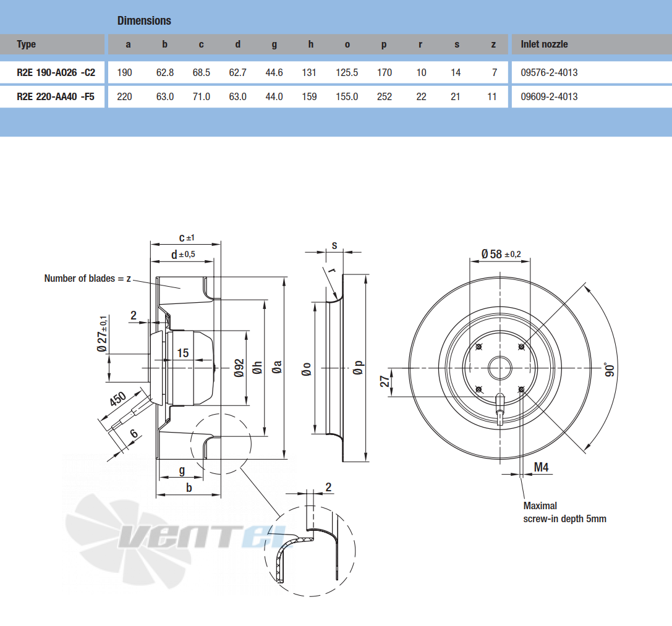Click the value '131' in first row
Image resolution: width=672 pixels, height=626 pixels.
309,72
